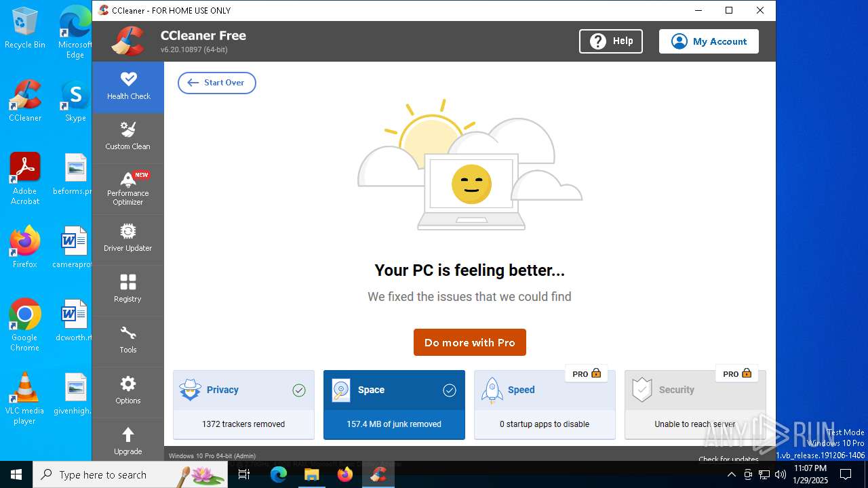Open the Windows Start menu
Image resolution: width=868 pixels, height=488 pixels.
[x=16, y=474]
